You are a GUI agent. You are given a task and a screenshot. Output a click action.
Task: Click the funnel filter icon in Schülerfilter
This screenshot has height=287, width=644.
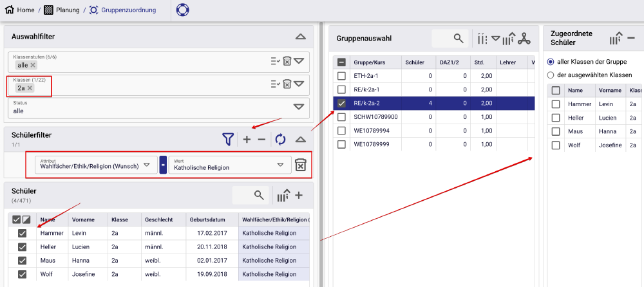[x=227, y=139]
